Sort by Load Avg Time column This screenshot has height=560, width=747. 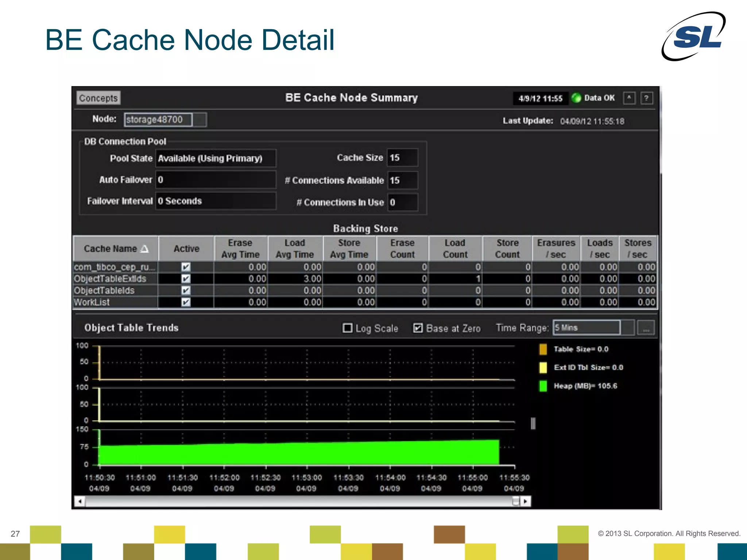[x=295, y=249]
